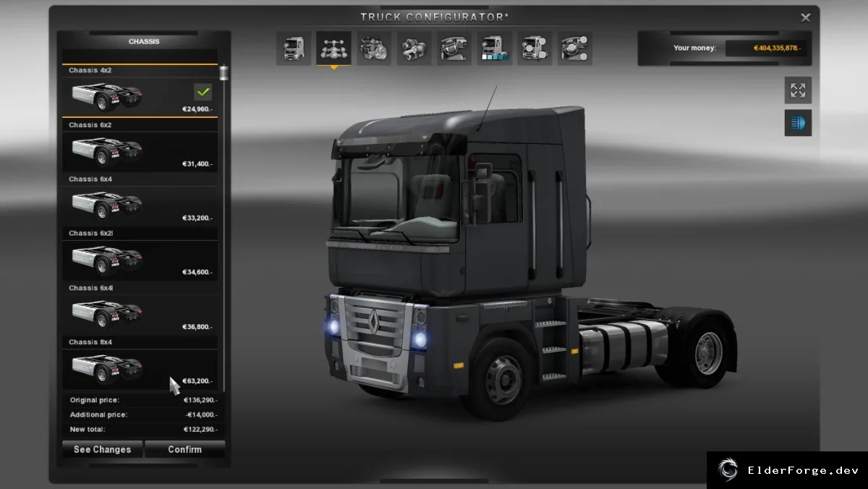The image size is (868, 489).
Task: Click the CHASSIS panel header
Action: [x=144, y=42]
